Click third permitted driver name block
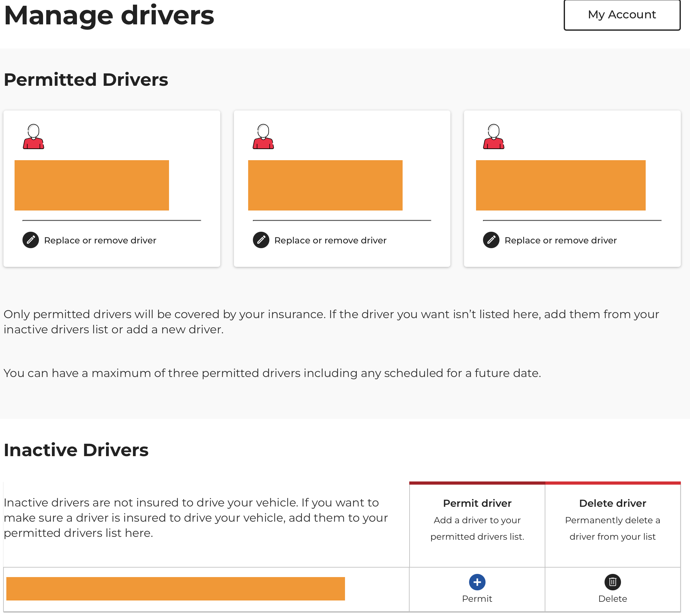 pos(561,185)
